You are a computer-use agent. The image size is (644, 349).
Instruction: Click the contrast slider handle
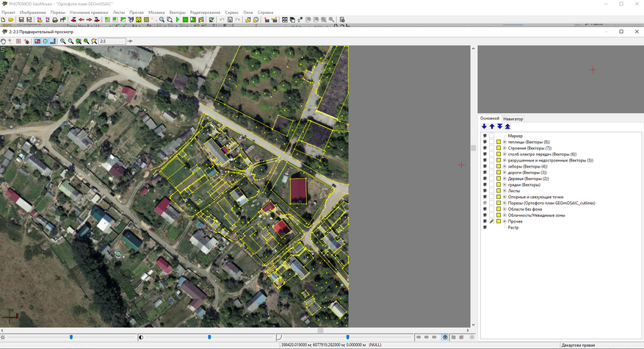point(209,337)
